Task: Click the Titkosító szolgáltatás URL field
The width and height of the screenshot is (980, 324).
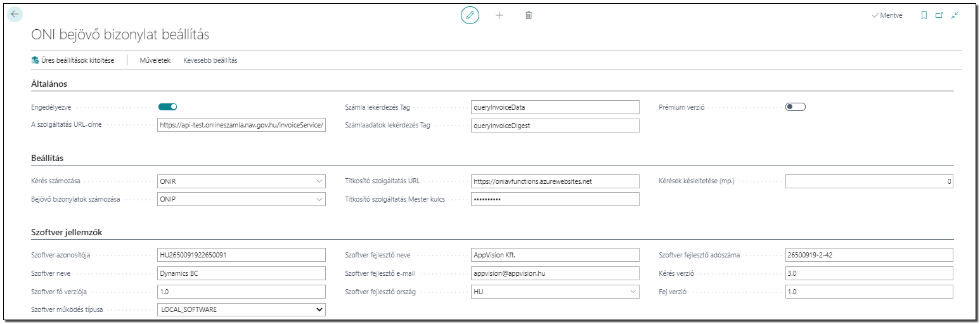Action: point(555,181)
